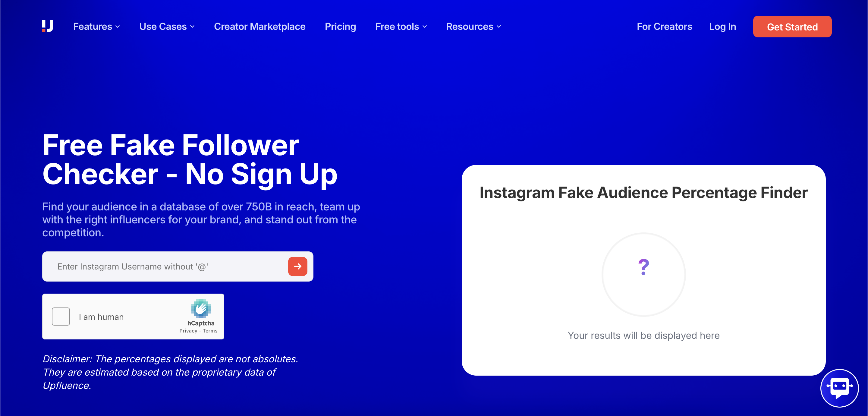Open the hCaptcha Terms link
Screen dimensions: 868x416
[x=210, y=331]
